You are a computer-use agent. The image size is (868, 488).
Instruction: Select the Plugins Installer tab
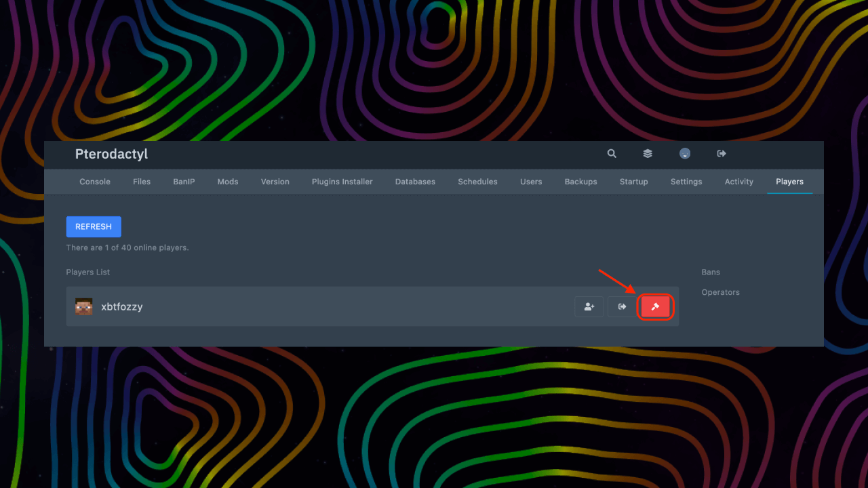coord(342,182)
